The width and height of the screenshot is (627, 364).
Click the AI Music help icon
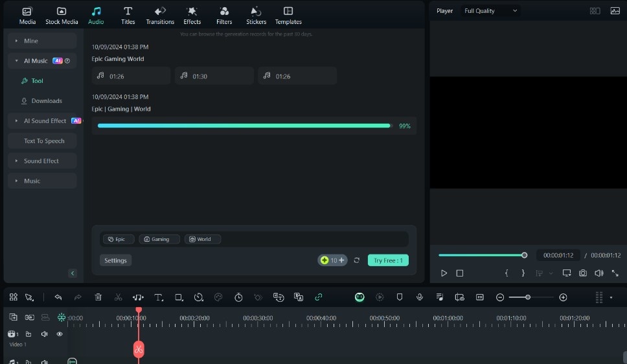(x=67, y=61)
